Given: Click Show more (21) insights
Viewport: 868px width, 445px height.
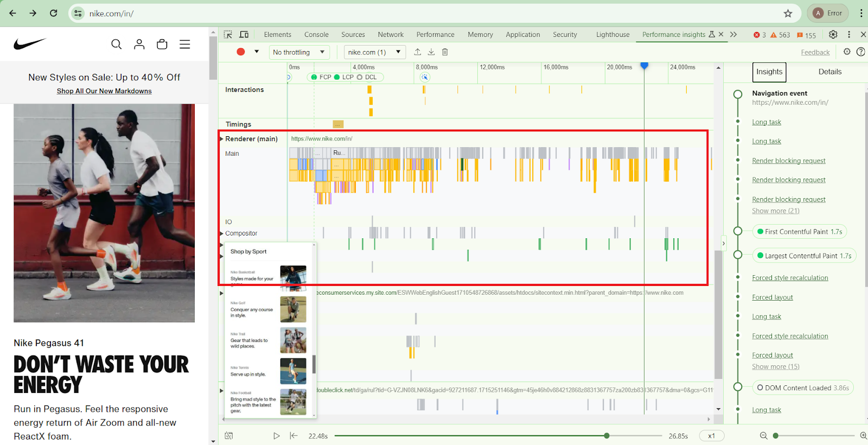Looking at the screenshot, I should (776, 211).
